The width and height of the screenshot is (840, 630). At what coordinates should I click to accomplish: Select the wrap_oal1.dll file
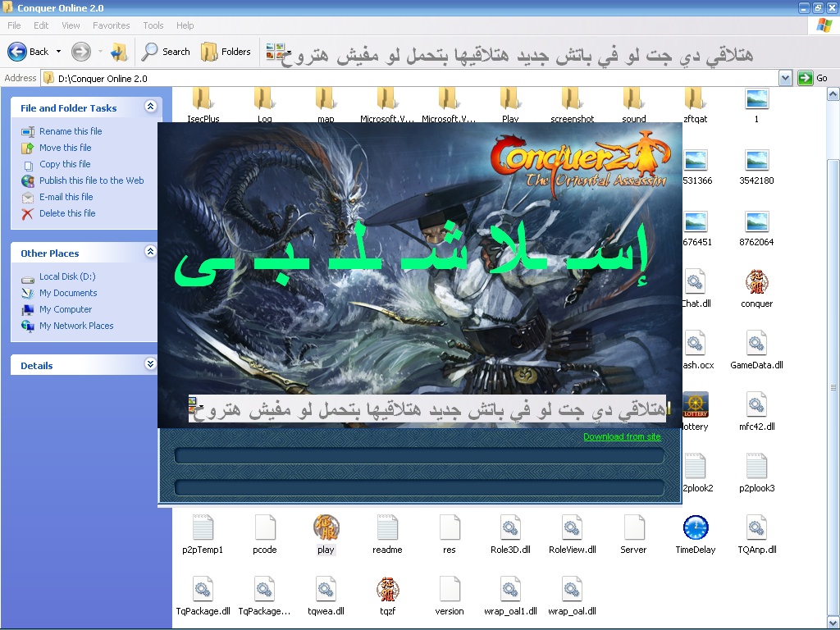(x=510, y=597)
